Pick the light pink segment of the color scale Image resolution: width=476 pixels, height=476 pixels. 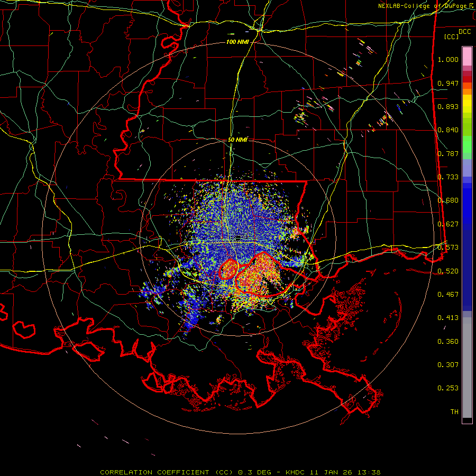(467, 56)
